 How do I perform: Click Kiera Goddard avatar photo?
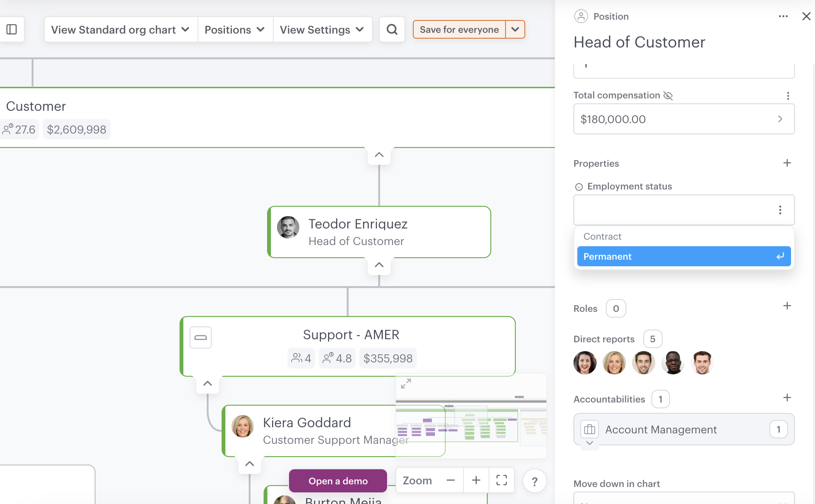click(x=243, y=426)
